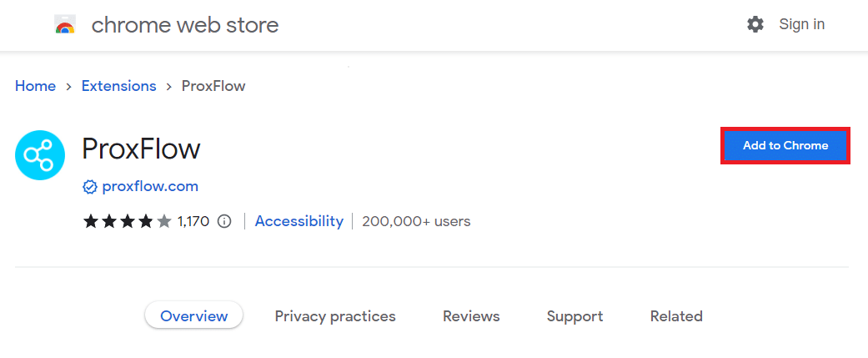Screen dimensions: 868x358
Task: Open settings via the gear icon
Action: [x=755, y=24]
